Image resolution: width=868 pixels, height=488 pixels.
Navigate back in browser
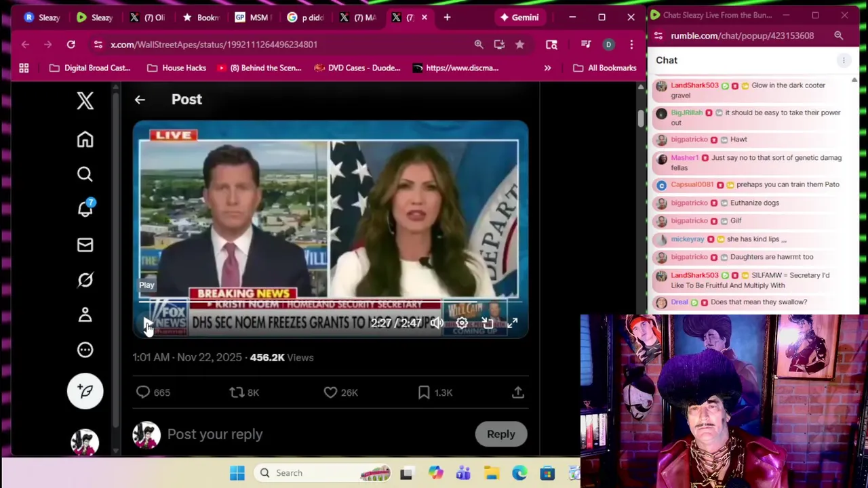coord(25,44)
